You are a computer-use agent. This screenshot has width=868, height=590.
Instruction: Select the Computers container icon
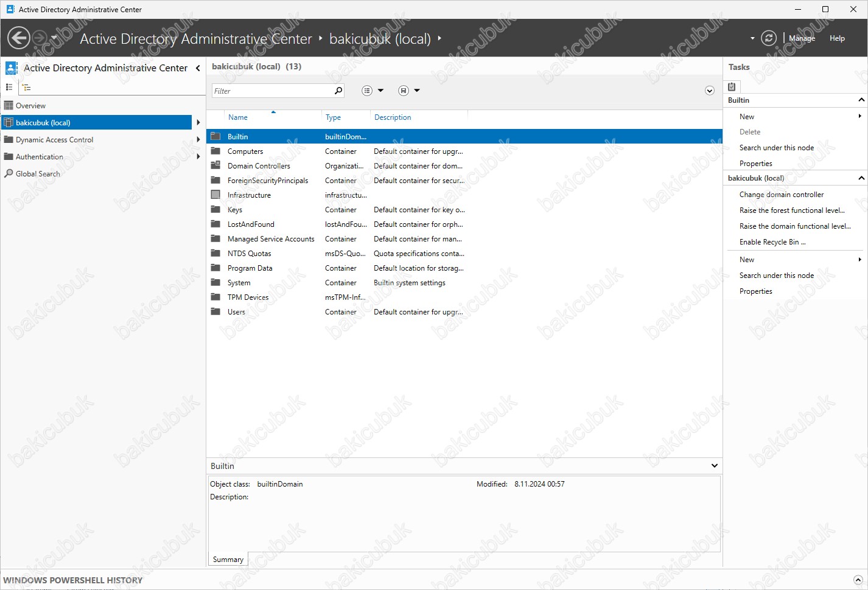tap(215, 151)
